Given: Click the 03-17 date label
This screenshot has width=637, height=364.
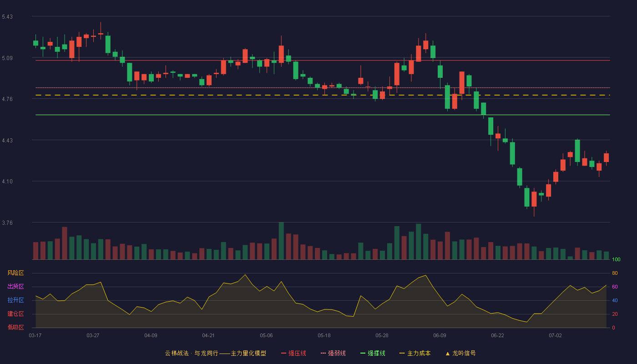Looking at the screenshot, I should pos(35,335).
